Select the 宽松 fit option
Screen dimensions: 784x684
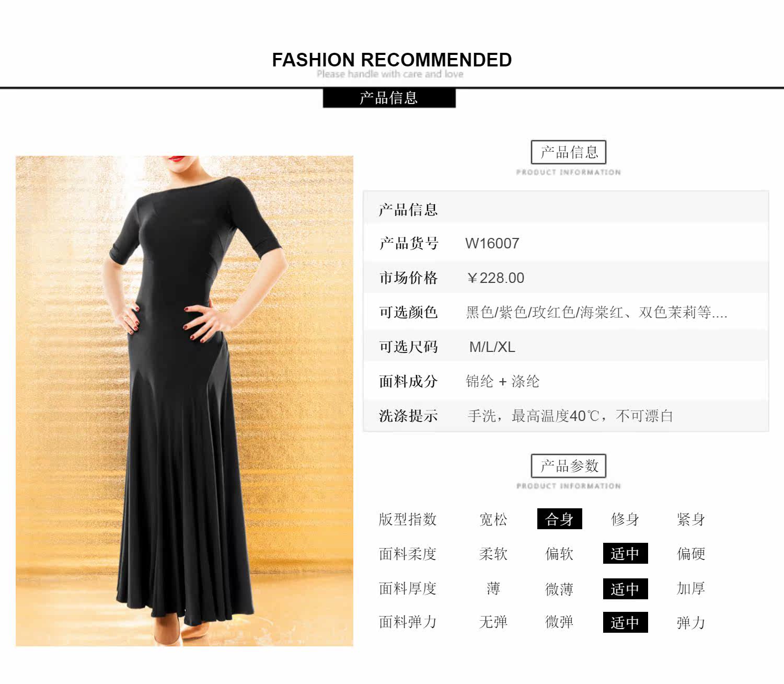tap(493, 519)
